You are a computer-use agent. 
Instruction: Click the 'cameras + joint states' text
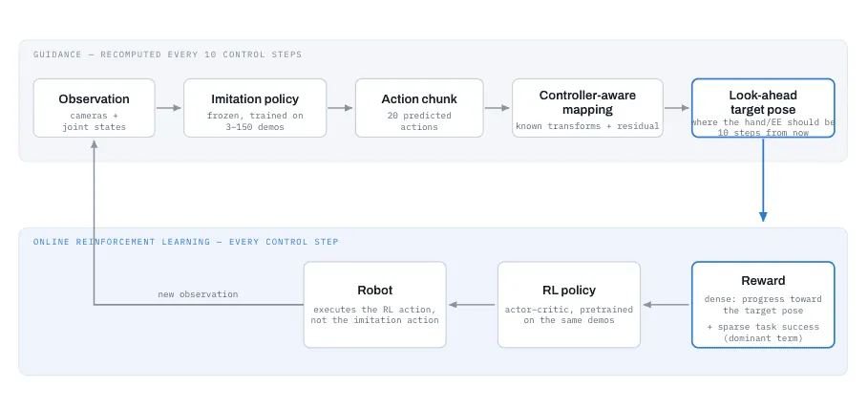[95, 121]
